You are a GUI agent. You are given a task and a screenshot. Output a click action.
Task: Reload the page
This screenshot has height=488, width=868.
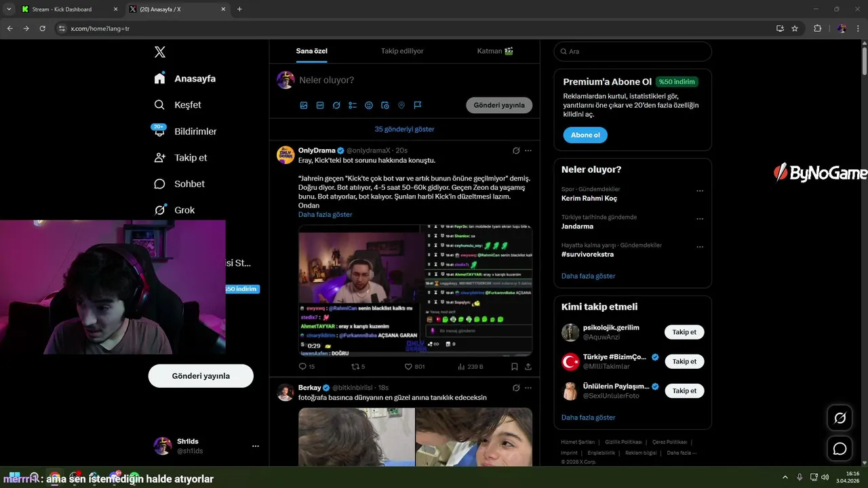tap(42, 28)
